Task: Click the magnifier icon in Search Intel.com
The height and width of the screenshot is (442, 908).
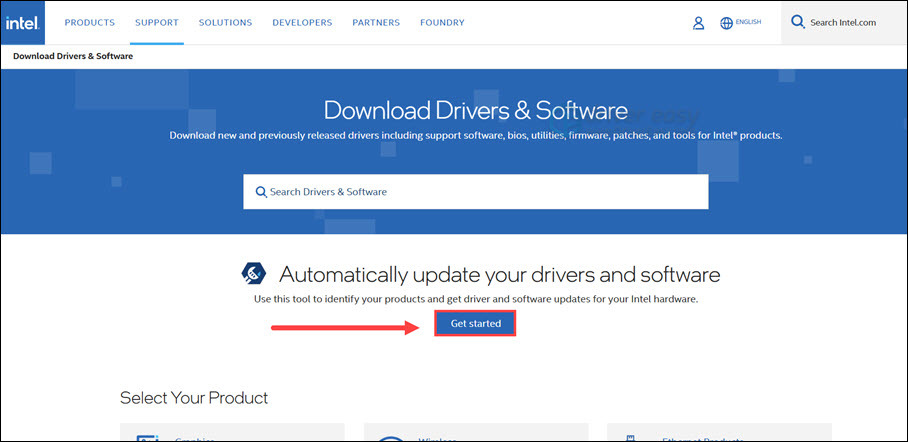Action: 798,22
